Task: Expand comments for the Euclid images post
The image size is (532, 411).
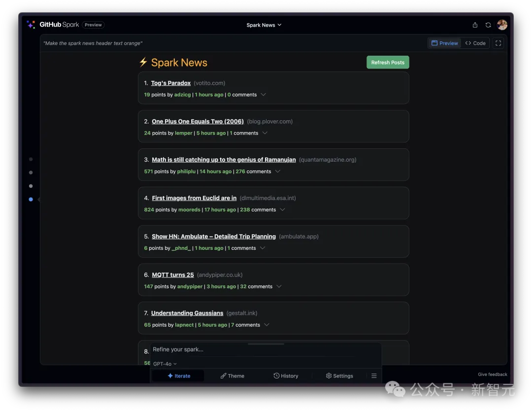Action: pyautogui.click(x=282, y=210)
